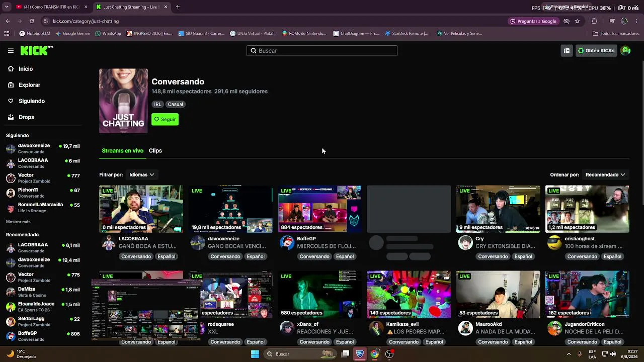Open Explorar in the sidebar
The image size is (644, 362).
[29, 85]
